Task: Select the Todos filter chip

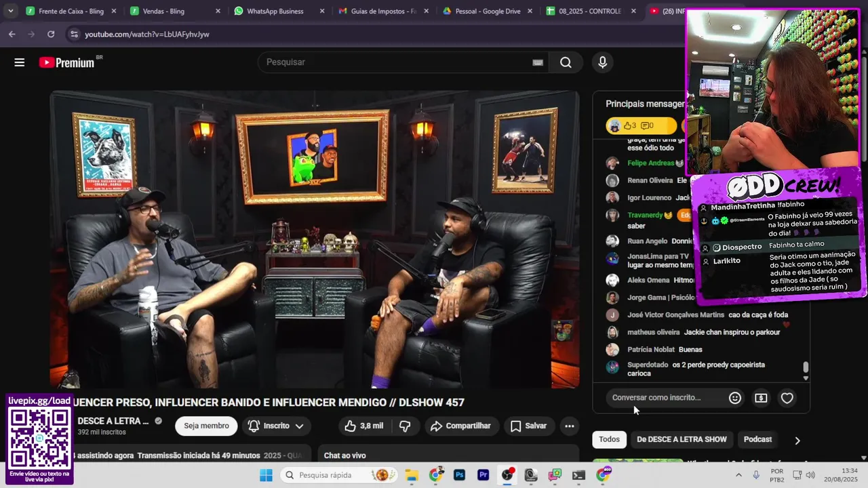Action: coord(609,439)
